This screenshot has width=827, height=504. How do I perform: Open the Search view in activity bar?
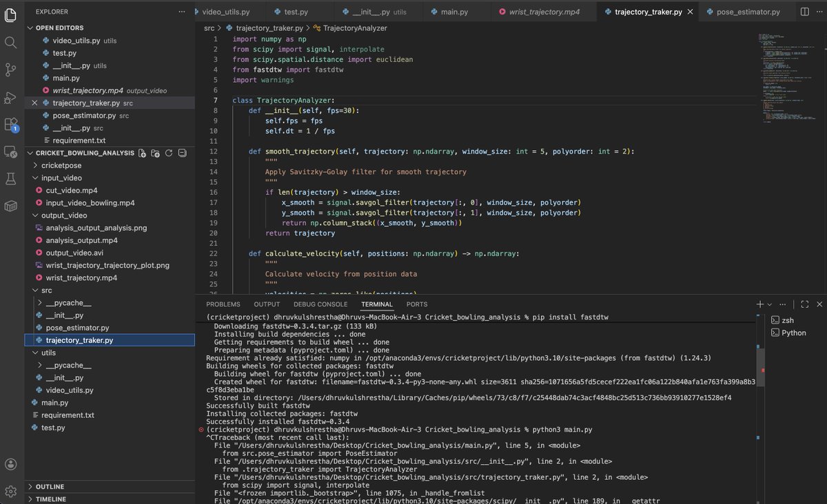(x=11, y=43)
